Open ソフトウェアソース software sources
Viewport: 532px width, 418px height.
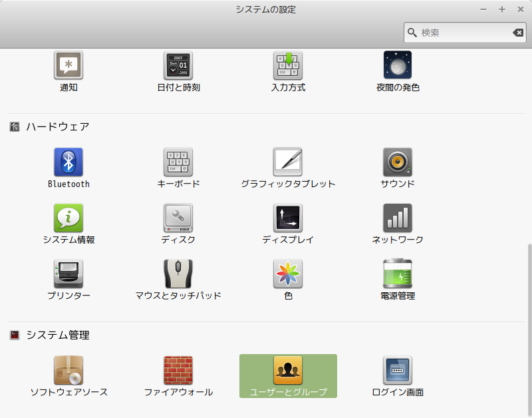pyautogui.click(x=68, y=376)
